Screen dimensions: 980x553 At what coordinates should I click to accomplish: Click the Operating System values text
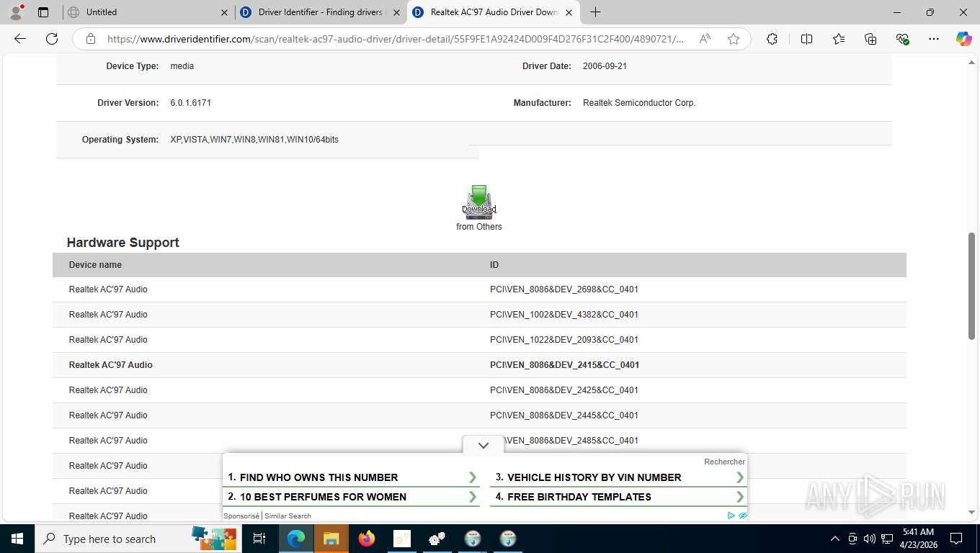(x=254, y=140)
